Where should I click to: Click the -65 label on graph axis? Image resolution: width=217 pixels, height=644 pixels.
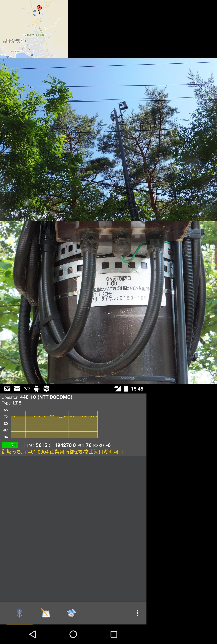5,410
